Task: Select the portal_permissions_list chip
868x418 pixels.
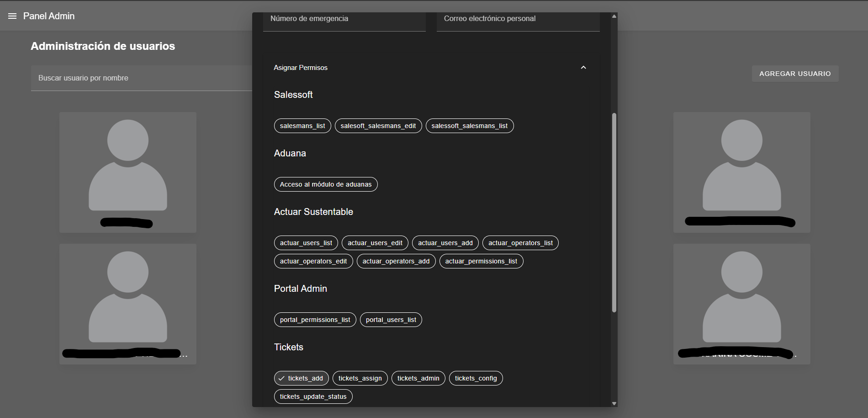Action: [x=315, y=320]
